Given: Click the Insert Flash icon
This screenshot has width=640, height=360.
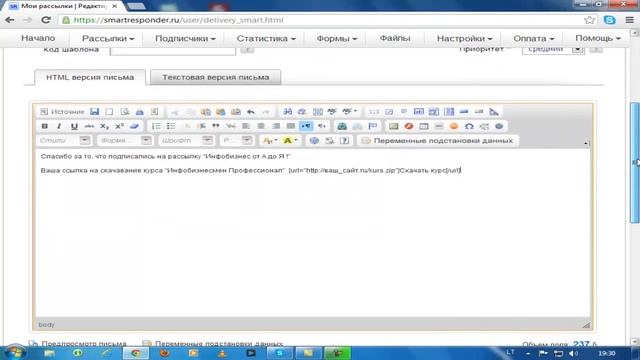Looking at the screenshot, I should pyautogui.click(x=409, y=126).
